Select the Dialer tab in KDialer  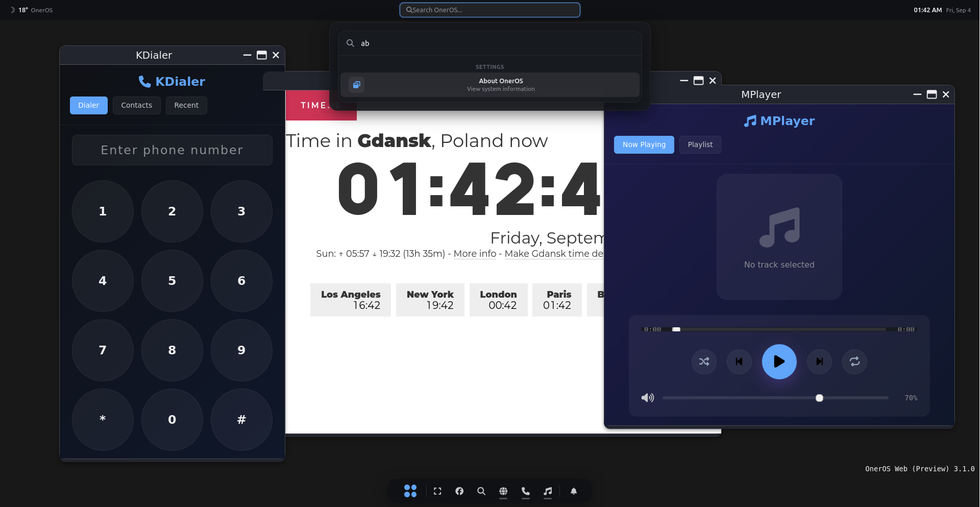(89, 105)
